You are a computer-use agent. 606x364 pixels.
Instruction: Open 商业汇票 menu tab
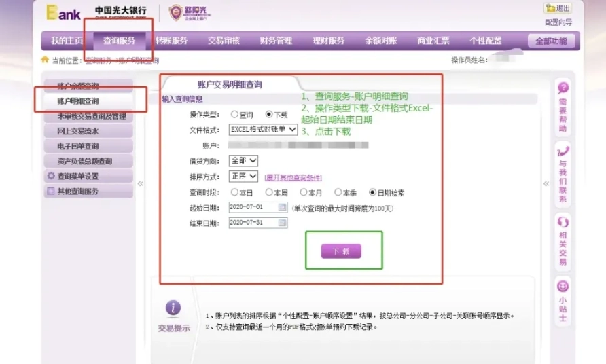[433, 41]
